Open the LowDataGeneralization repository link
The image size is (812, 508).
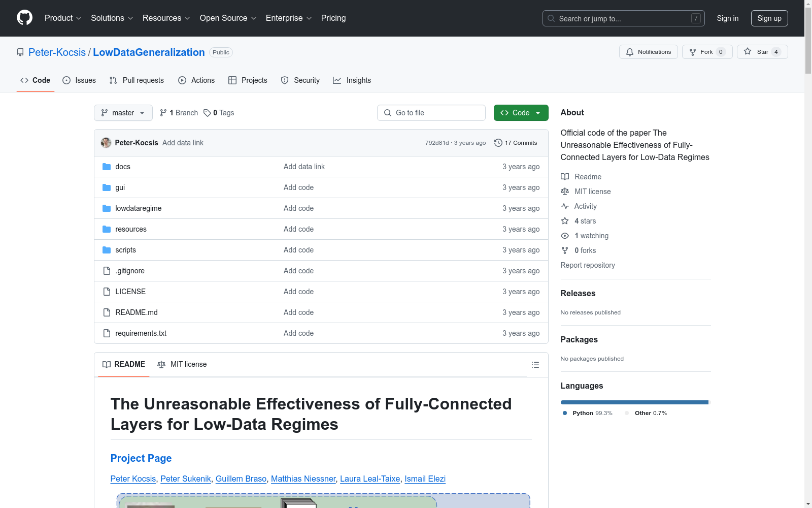coord(149,52)
